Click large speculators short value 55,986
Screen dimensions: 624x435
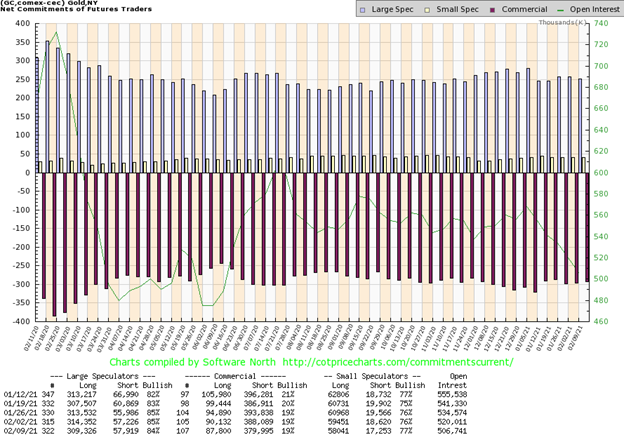click(125, 413)
